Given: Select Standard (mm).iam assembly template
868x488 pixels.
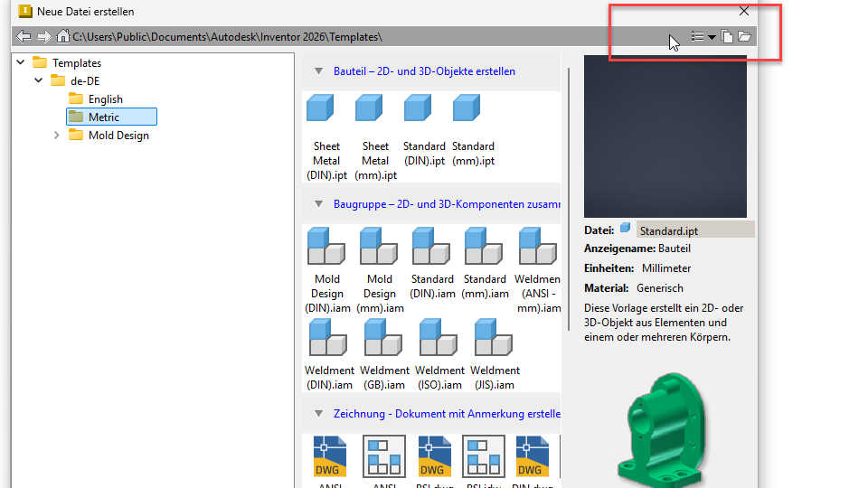Looking at the screenshot, I should [485, 263].
